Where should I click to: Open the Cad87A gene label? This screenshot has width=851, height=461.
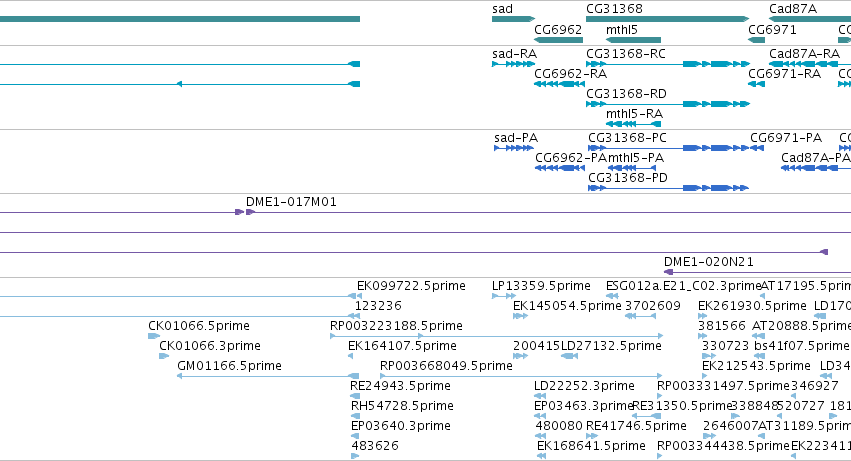(x=793, y=9)
